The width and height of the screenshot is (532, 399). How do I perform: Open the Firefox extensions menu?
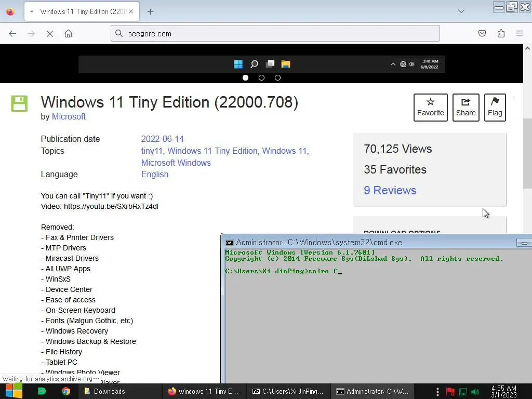point(501,33)
